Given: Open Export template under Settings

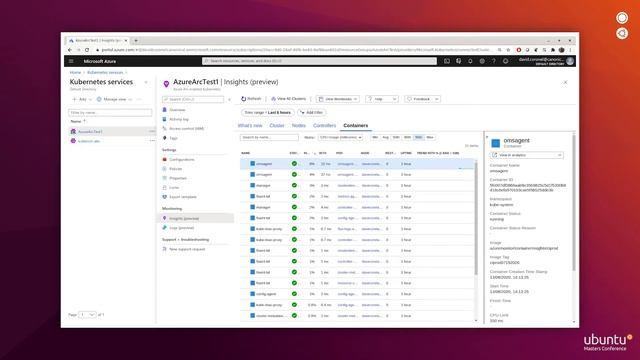Looking at the screenshot, I should (x=182, y=197).
